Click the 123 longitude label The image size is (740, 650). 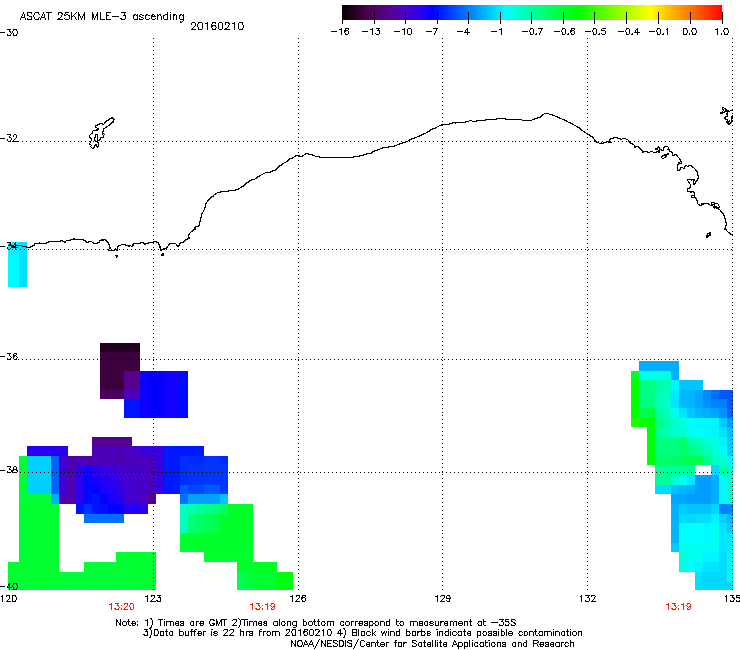click(x=153, y=599)
